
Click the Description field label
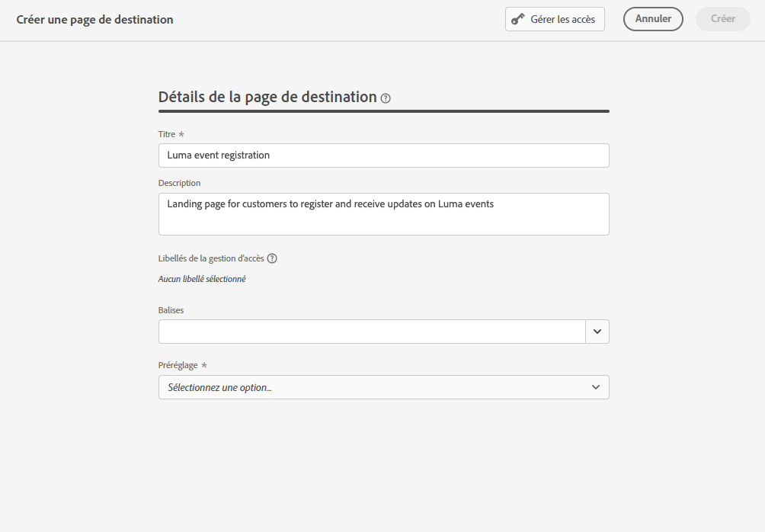pos(180,183)
